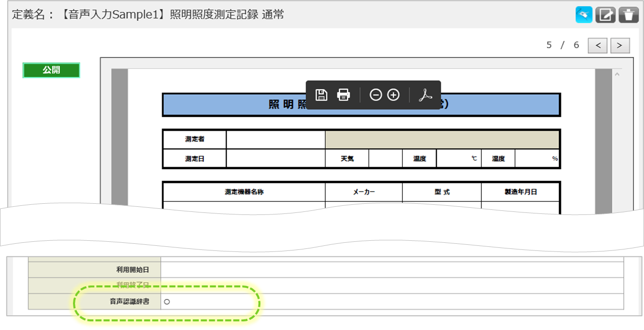Click the 温度 ℃ value cell
Viewport: 644px width, 330px height.
[458, 159]
